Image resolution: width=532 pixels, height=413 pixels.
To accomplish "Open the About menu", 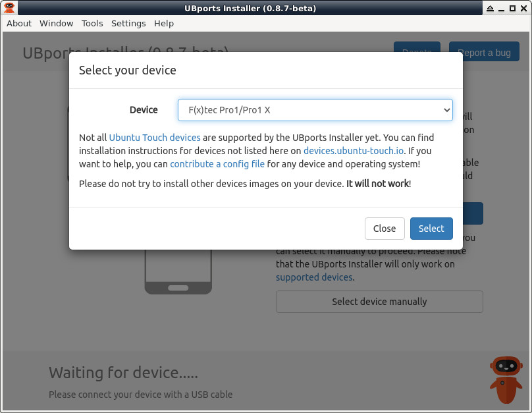I will (19, 24).
